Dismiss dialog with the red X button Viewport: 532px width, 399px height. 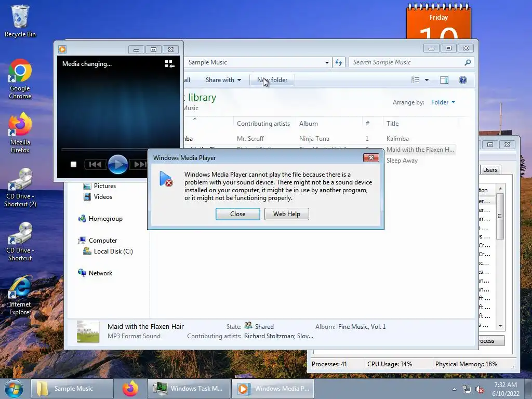(371, 158)
